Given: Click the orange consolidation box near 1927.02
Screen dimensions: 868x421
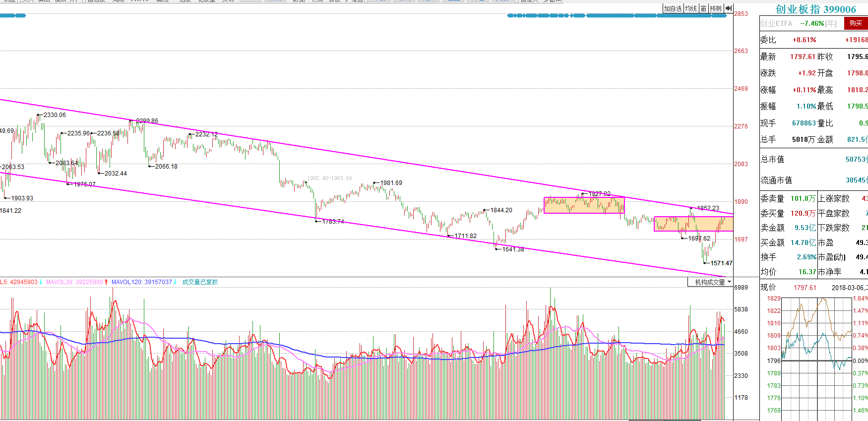Looking at the screenshot, I should (584, 205).
